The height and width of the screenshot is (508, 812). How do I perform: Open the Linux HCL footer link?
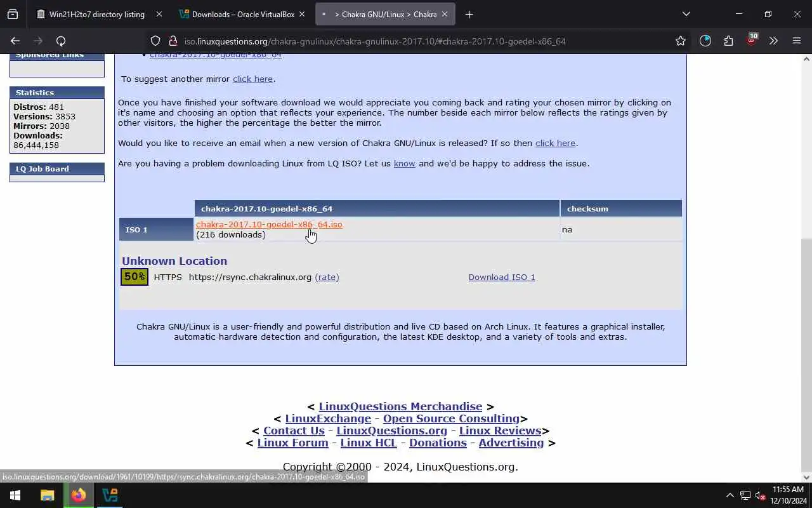(369, 443)
